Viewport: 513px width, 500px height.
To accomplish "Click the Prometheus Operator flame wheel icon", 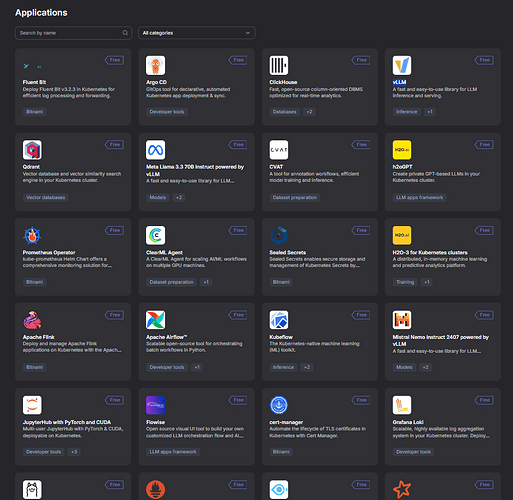I will coord(32,235).
